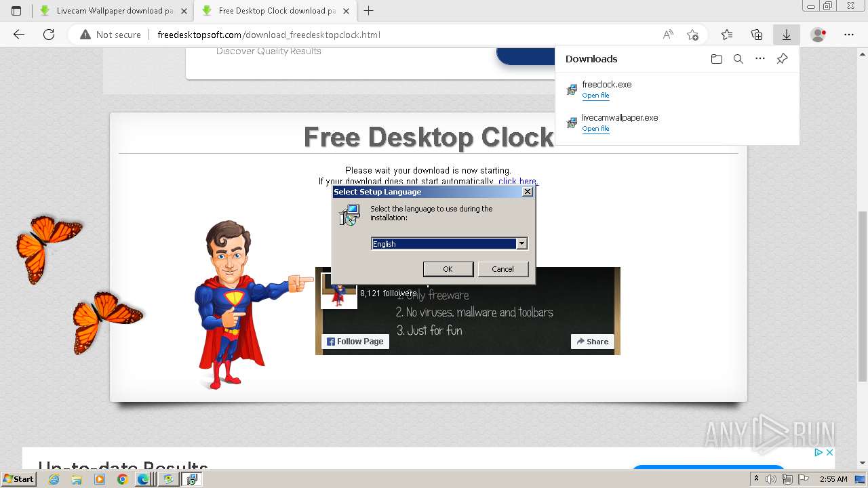This screenshot has width=868, height=488.
Task: Click the Facebook page profile thumbnail
Action: [x=338, y=291]
